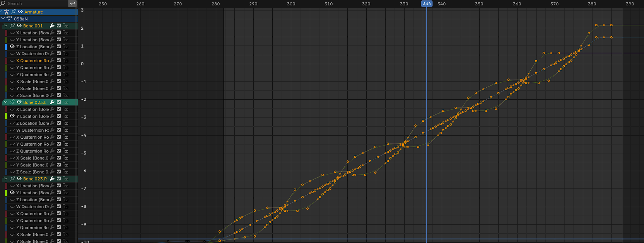This screenshot has height=243, width=644.
Task: Click the current frame 336 playhead marker
Action: (427, 3)
